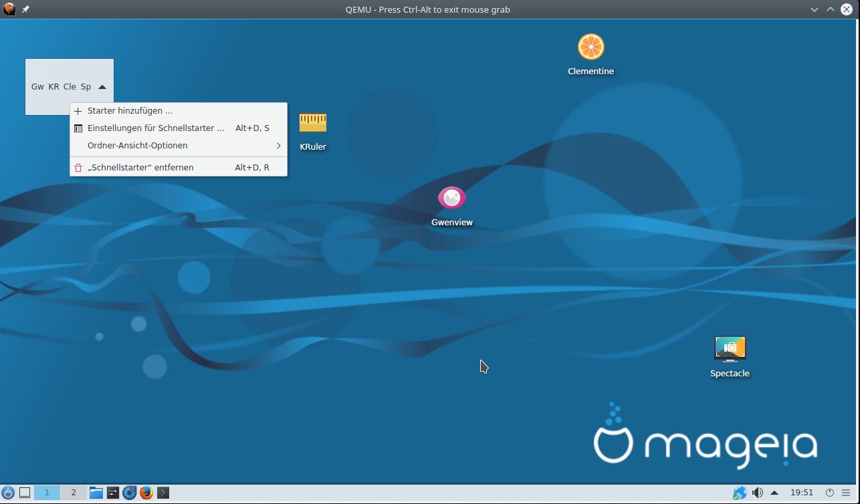Open Ordner-Ansicht-Optionen submenu
860x504 pixels.
pos(179,145)
